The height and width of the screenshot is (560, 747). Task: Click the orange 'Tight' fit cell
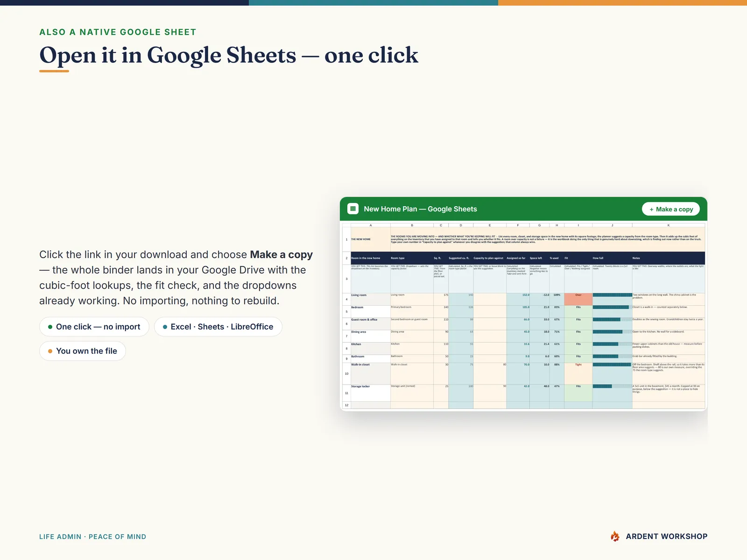pos(578,373)
